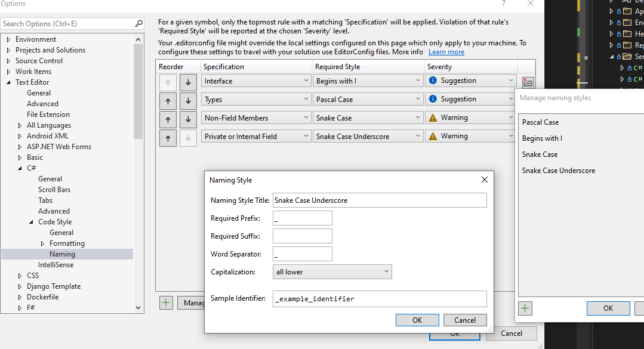Screen dimensions: 644x349
Task: Expand the Dockerfile node
Action: pos(20,297)
